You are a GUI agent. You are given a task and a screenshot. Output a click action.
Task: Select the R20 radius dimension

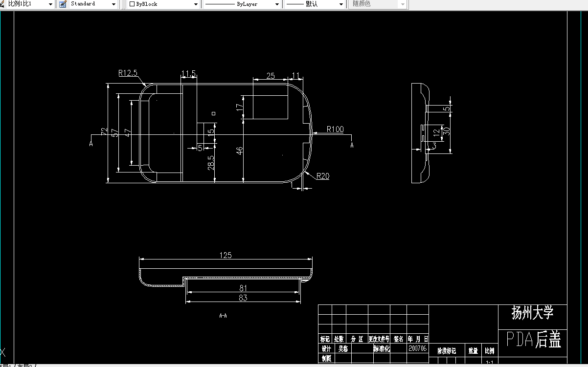click(x=323, y=176)
